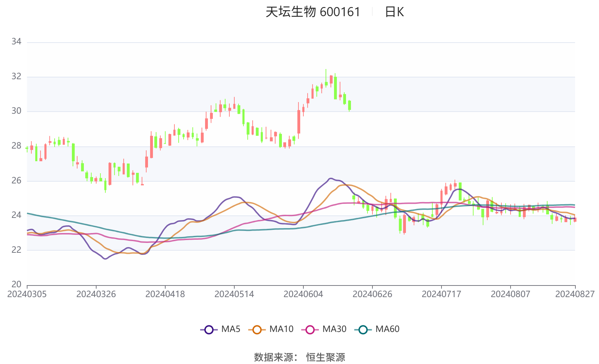Click the 20240827 x-axis date label
The image size is (599, 364).
click(x=575, y=294)
